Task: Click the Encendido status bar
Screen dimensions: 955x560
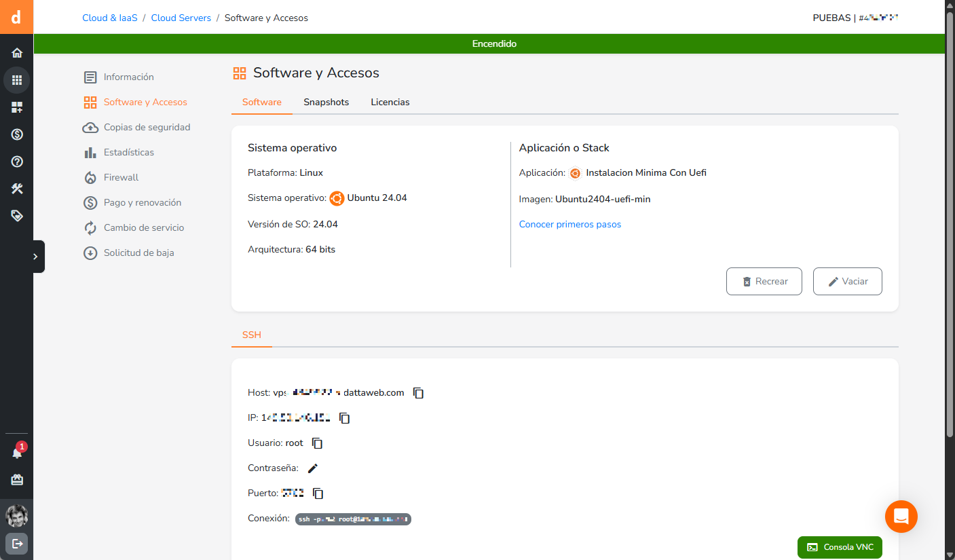Action: pos(489,43)
